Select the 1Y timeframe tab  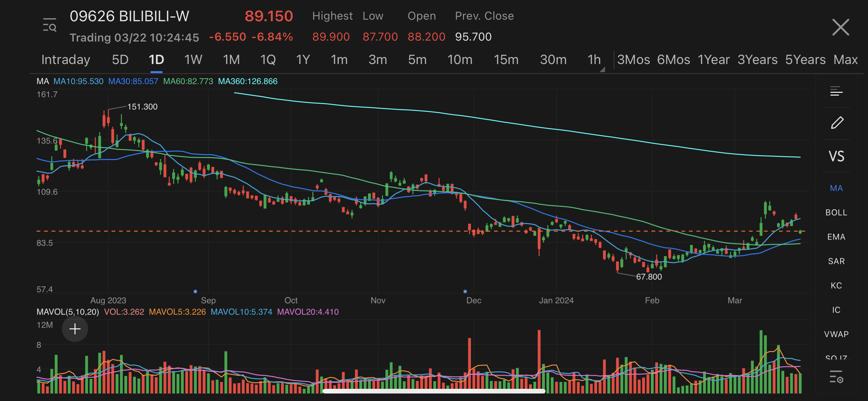[x=302, y=60]
